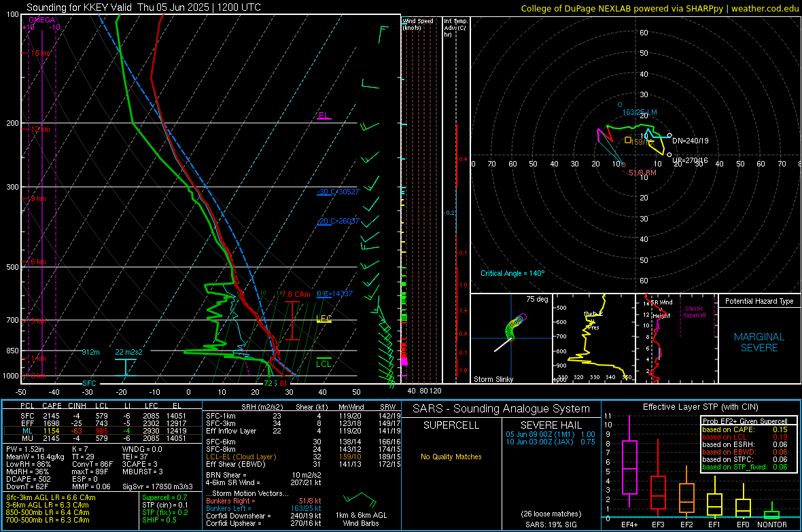Click the Wind Speed (knots) panel header
Screen dimensions: 802x532
click(x=418, y=24)
